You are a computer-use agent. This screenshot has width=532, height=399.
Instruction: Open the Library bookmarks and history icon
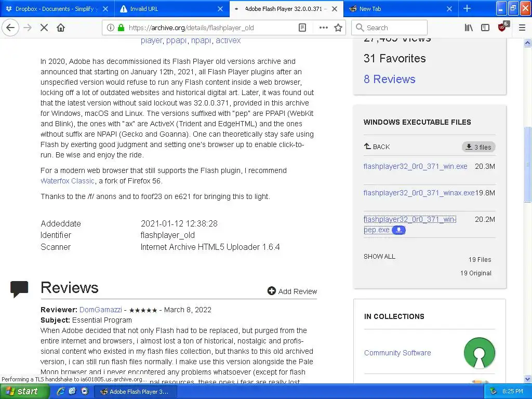pos(469,28)
